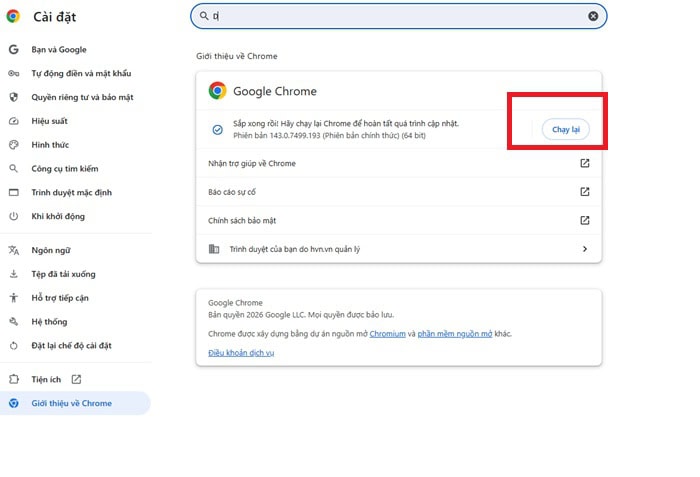The image size is (700, 477).
Task: Click the download icon for Tệp đã tải xuống
Action: pos(14,274)
